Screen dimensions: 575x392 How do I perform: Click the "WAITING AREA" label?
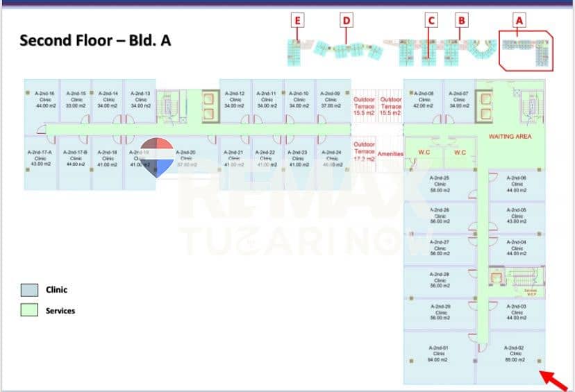click(510, 136)
